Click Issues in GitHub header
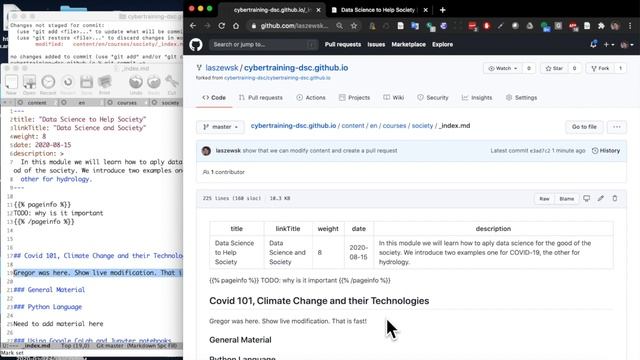Screen dimensions: 640x360 tap(376, 44)
